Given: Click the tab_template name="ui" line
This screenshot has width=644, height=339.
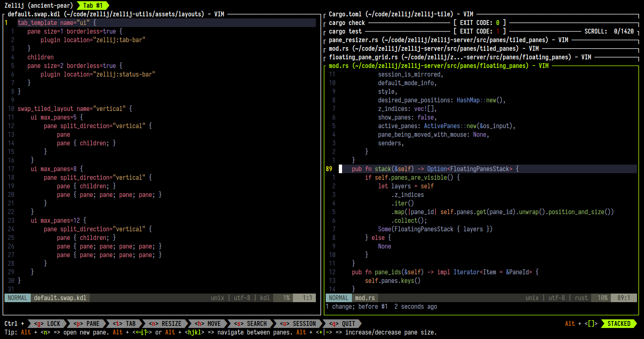Looking at the screenshot, I should click(x=57, y=23).
